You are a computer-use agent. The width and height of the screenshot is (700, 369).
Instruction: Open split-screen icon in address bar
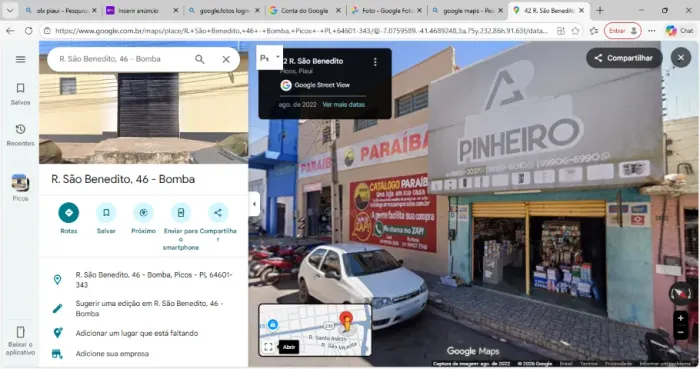point(561,31)
